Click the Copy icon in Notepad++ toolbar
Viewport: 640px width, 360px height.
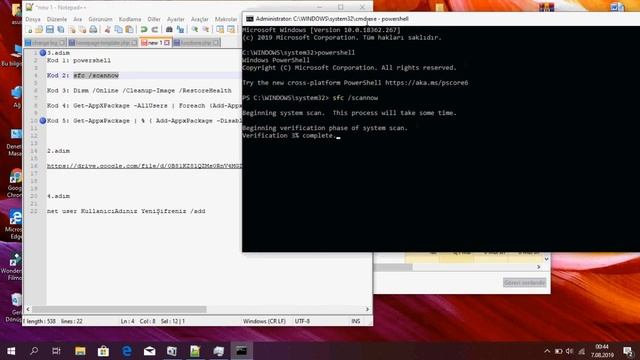118,29
